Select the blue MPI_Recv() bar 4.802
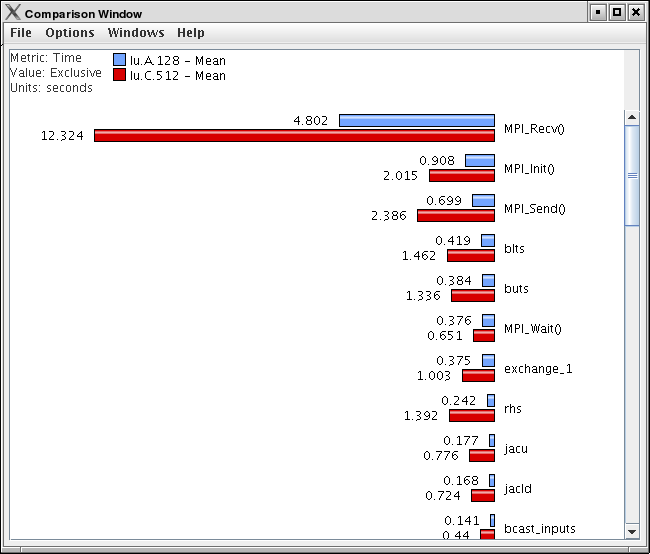Screen dimensions: 650x554 (x=417, y=121)
